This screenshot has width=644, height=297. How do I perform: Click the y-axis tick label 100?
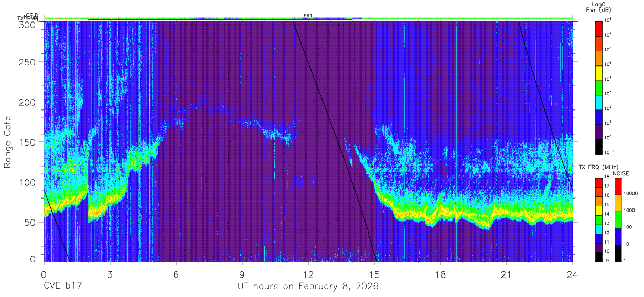(27, 182)
